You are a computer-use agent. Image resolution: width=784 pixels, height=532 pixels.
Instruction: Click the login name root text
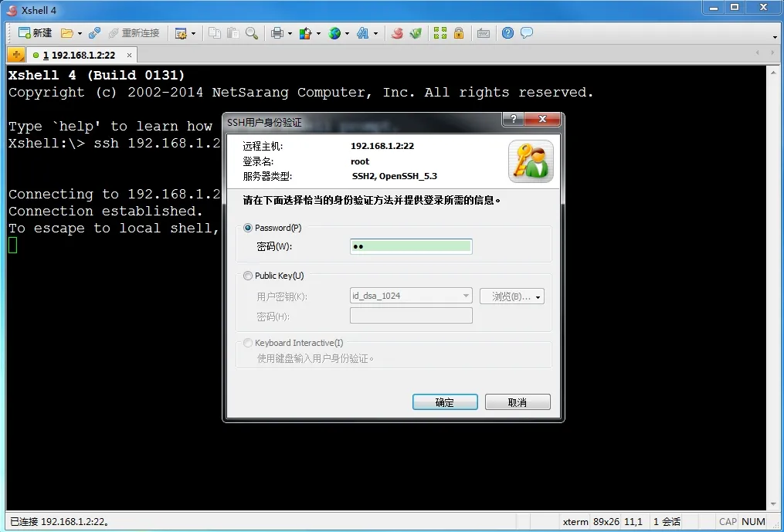360,161
